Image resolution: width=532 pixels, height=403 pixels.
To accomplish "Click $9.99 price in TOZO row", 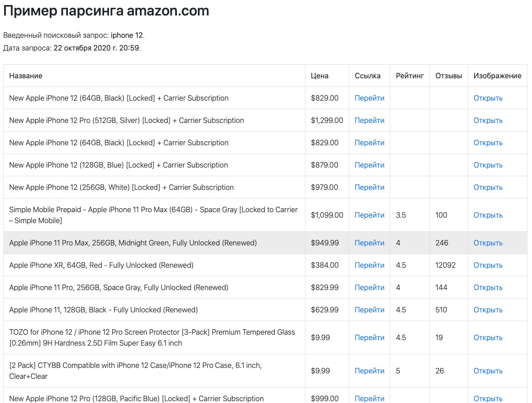I will click(x=320, y=338).
